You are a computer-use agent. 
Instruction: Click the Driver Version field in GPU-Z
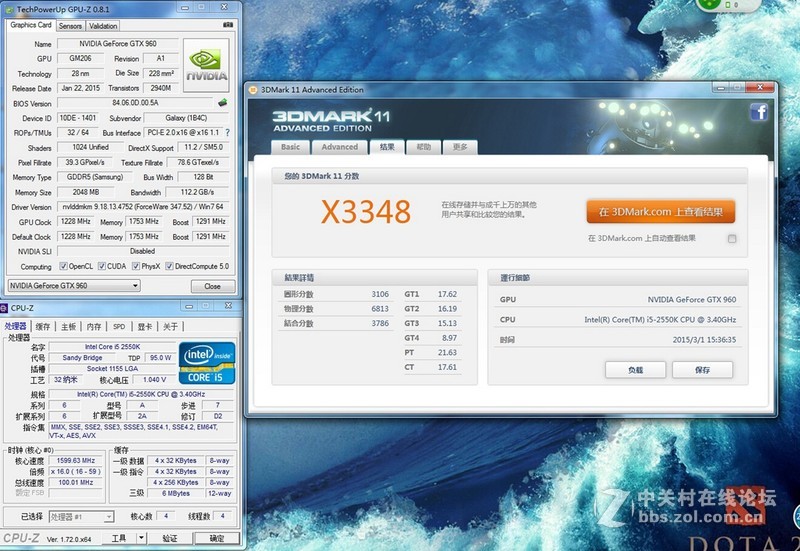[x=143, y=207]
